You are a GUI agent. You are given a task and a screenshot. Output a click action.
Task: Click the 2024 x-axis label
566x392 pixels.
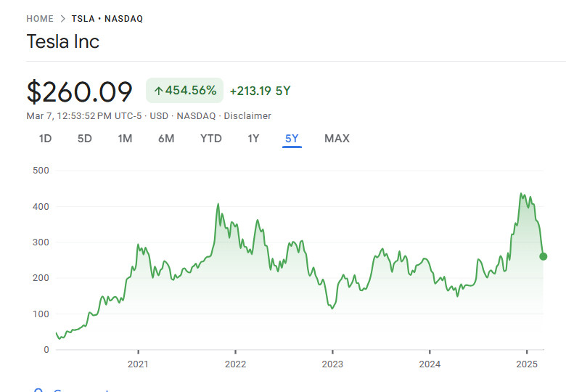coord(430,364)
